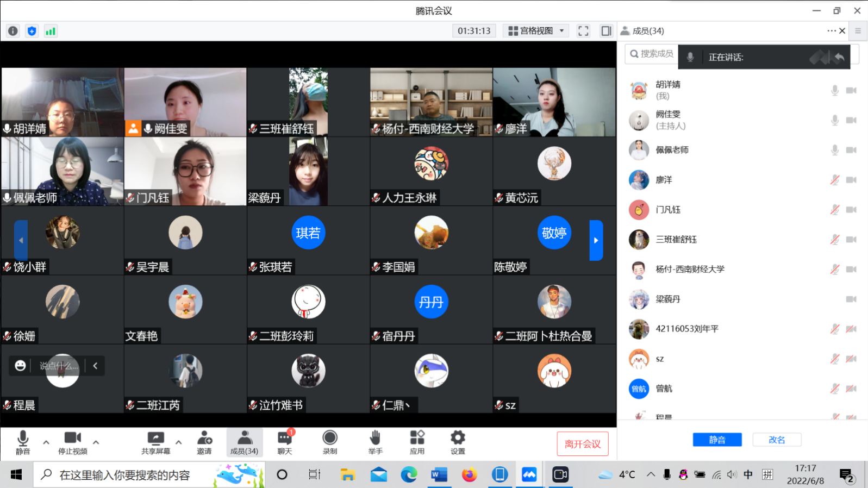
Task: Enter full screen mode
Action: [x=583, y=31]
